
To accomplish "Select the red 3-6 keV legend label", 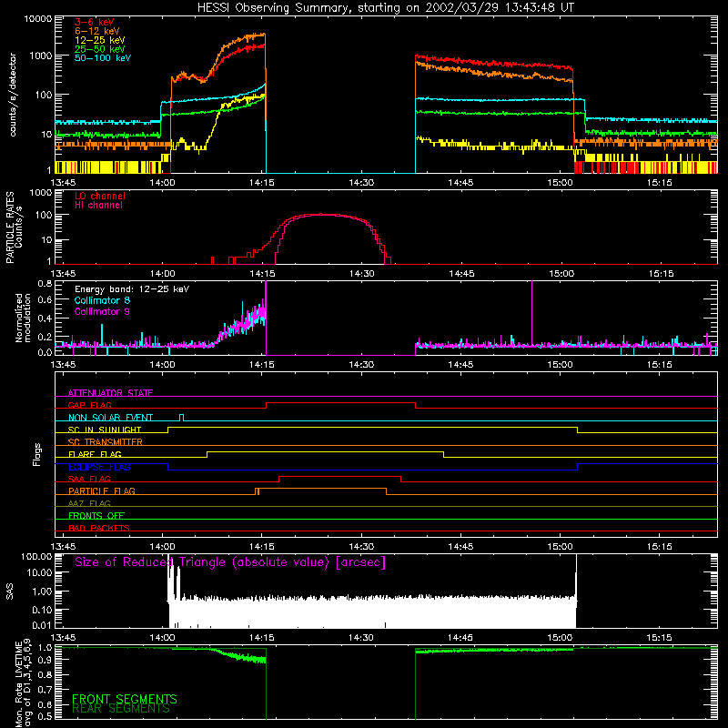I will [x=95, y=22].
